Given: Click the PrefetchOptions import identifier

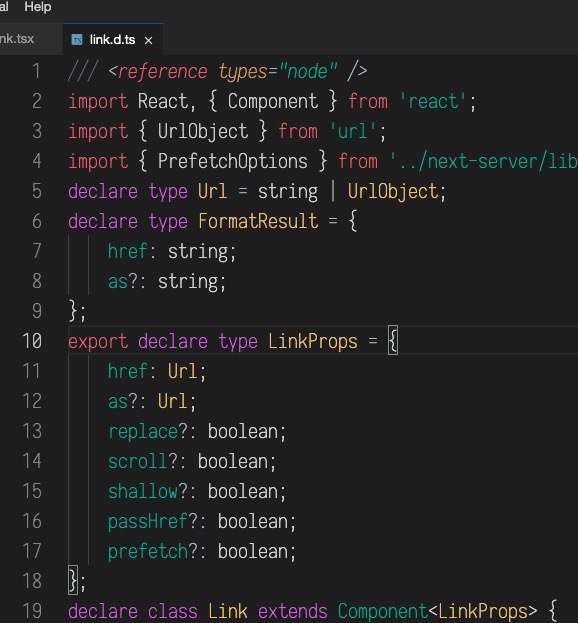Looking at the screenshot, I should tap(233, 161).
